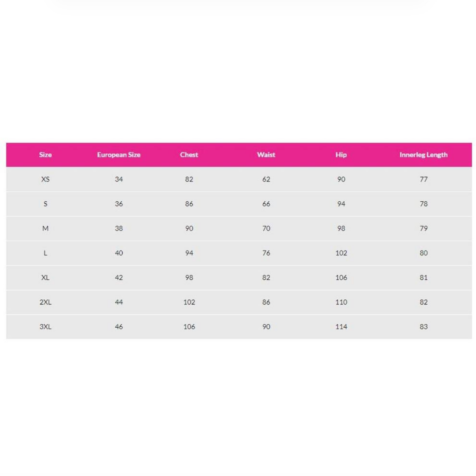Click the 3XL size row label
This screenshot has width=476, height=476.
click(45, 327)
